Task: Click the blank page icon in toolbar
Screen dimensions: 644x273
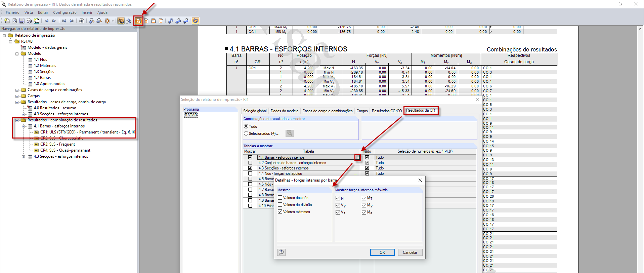Action: 161,21
